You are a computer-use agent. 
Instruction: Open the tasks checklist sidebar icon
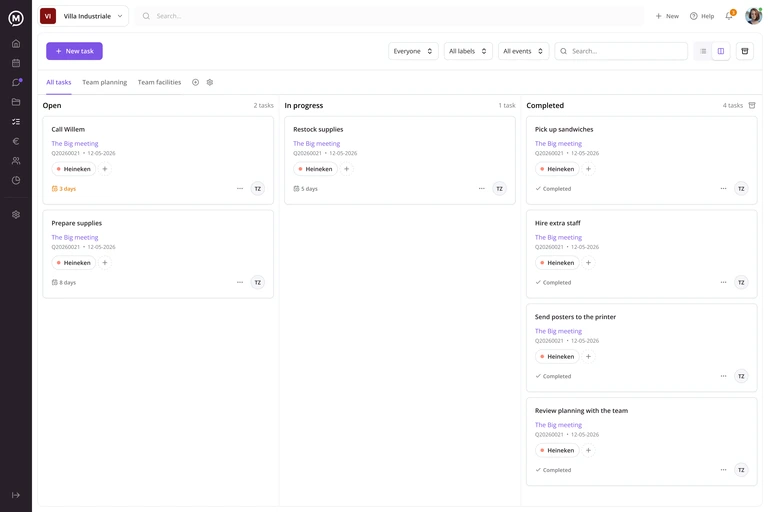pos(16,122)
